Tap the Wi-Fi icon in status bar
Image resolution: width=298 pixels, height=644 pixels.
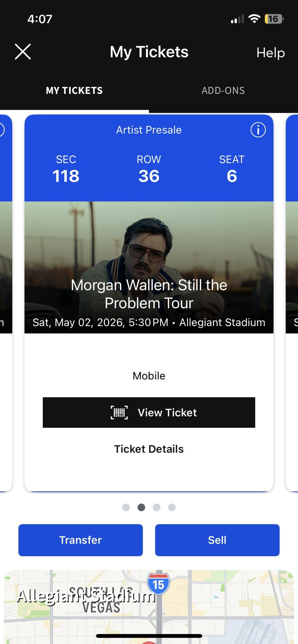(254, 19)
